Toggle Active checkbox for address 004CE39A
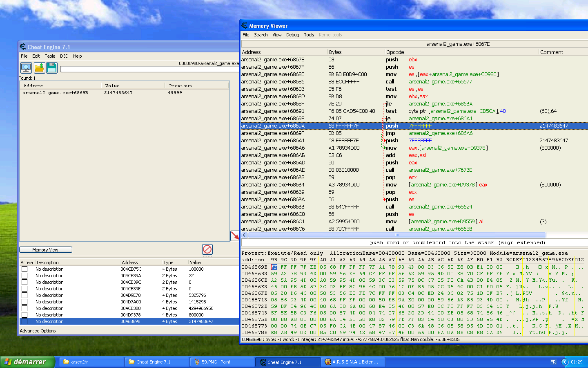Screen dimensions: 588x368 tap(24, 276)
